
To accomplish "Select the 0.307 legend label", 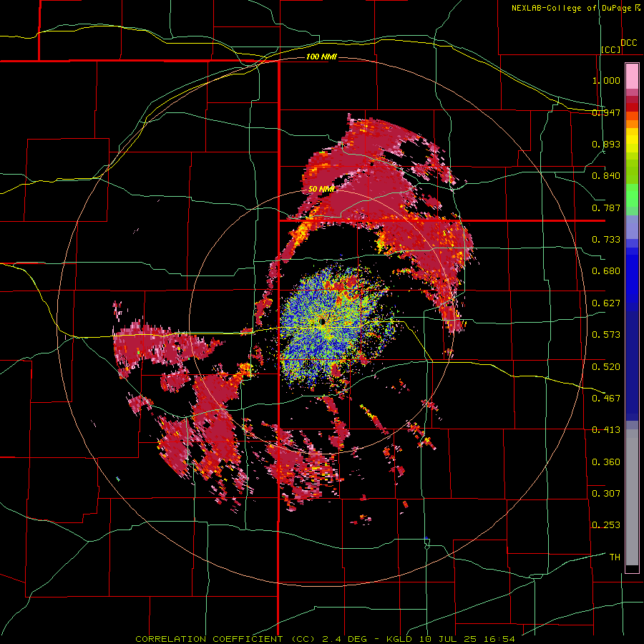I will click(x=606, y=493).
